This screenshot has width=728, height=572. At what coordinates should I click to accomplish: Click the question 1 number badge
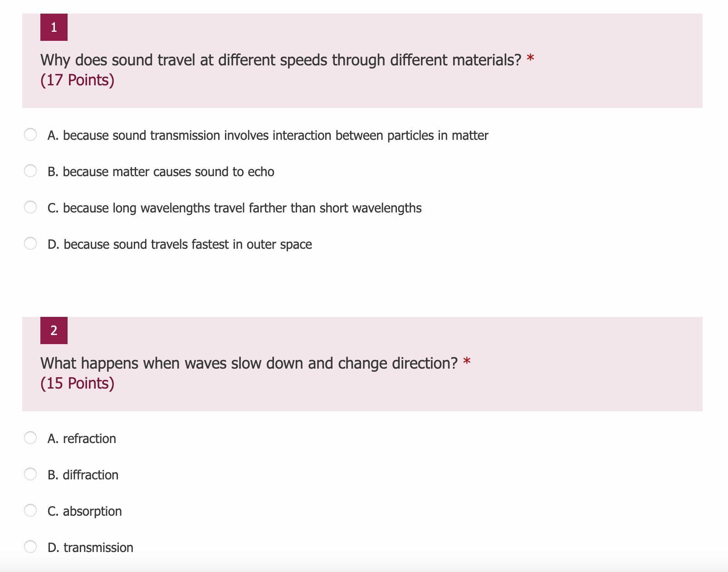click(x=54, y=27)
